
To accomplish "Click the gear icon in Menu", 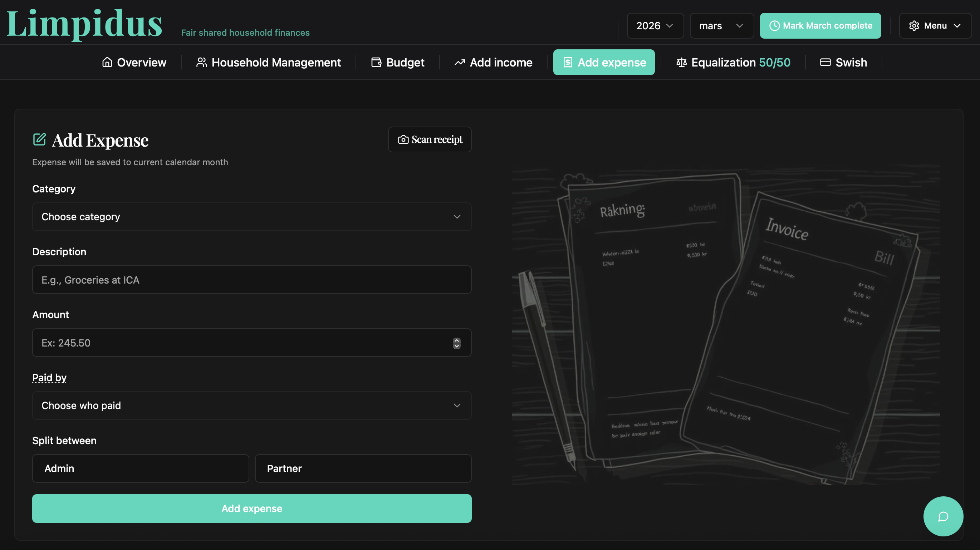I will (x=914, y=26).
